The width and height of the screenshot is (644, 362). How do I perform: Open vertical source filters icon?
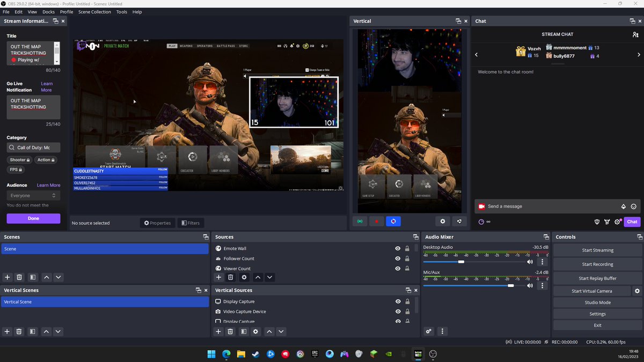[x=244, y=331]
